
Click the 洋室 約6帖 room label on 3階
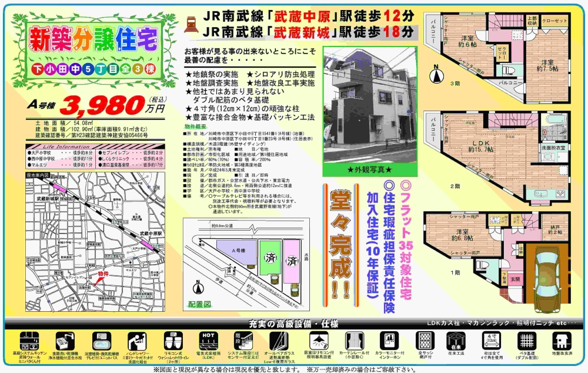(x=467, y=41)
